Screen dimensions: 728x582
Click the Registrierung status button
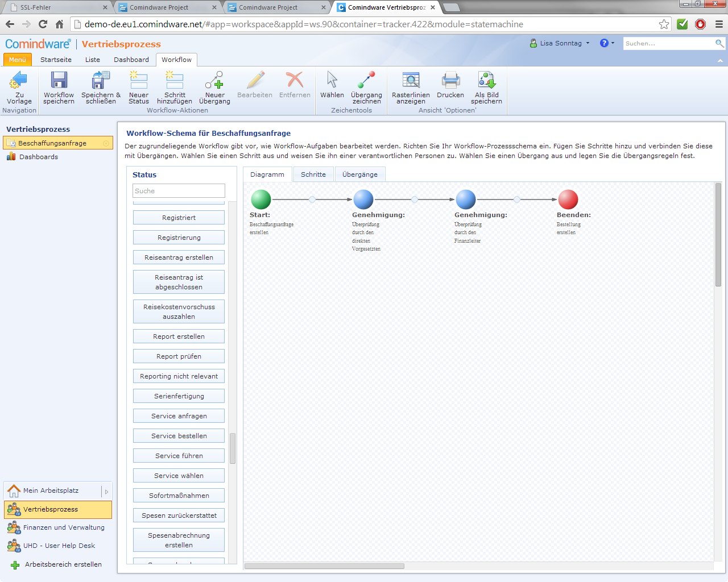click(x=179, y=238)
